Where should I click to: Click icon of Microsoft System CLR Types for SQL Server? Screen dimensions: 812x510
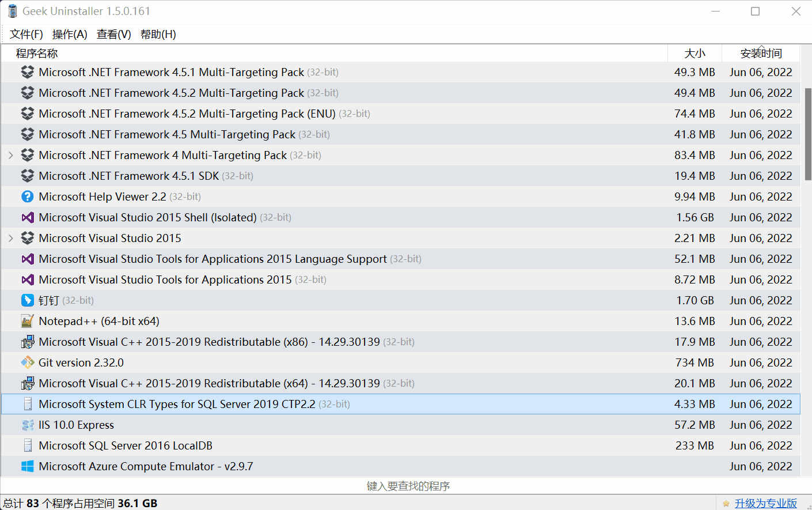pos(27,404)
